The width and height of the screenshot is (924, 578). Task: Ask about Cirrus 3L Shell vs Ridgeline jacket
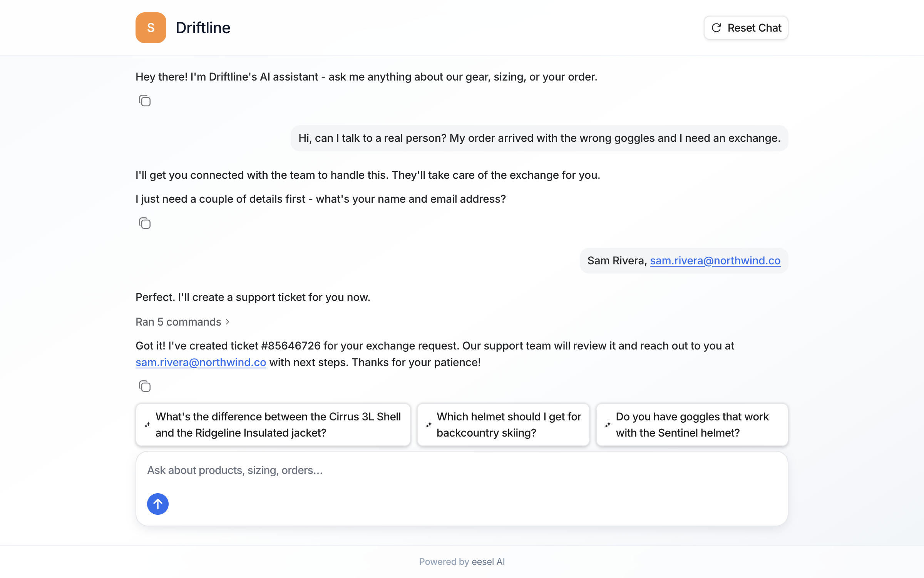[273, 425]
